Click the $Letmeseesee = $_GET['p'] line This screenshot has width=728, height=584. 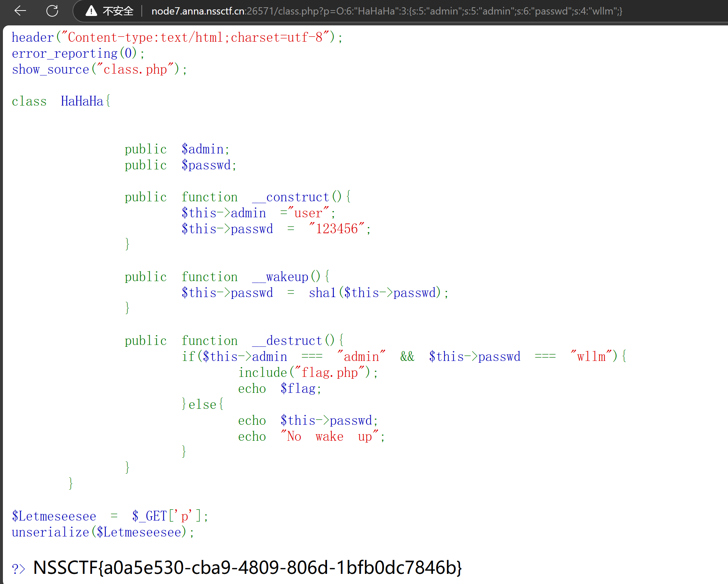coord(110,516)
